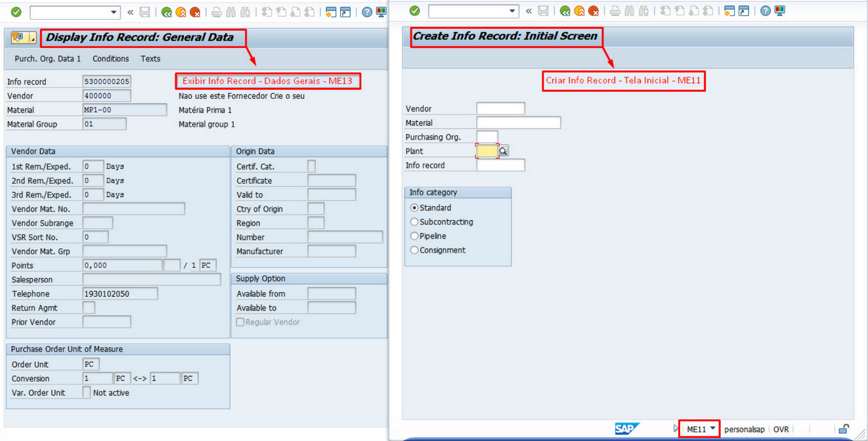Click red Cancel icon in Display Info Record window
The image size is (868, 441).
click(195, 12)
